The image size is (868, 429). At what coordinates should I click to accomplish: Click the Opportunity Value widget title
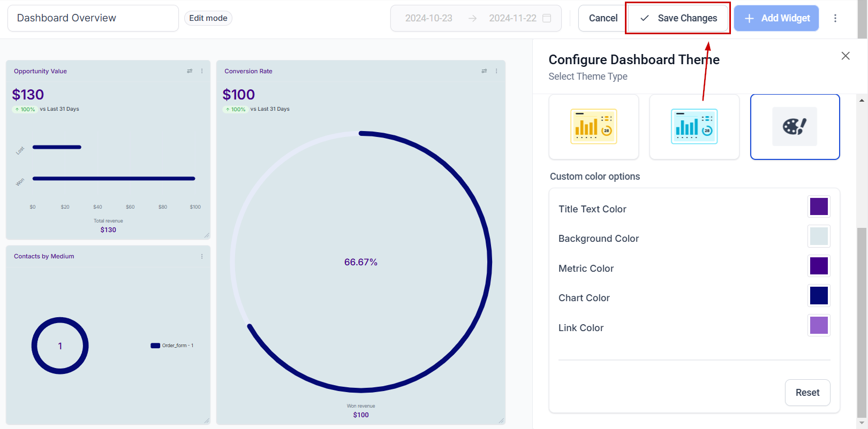[40, 71]
